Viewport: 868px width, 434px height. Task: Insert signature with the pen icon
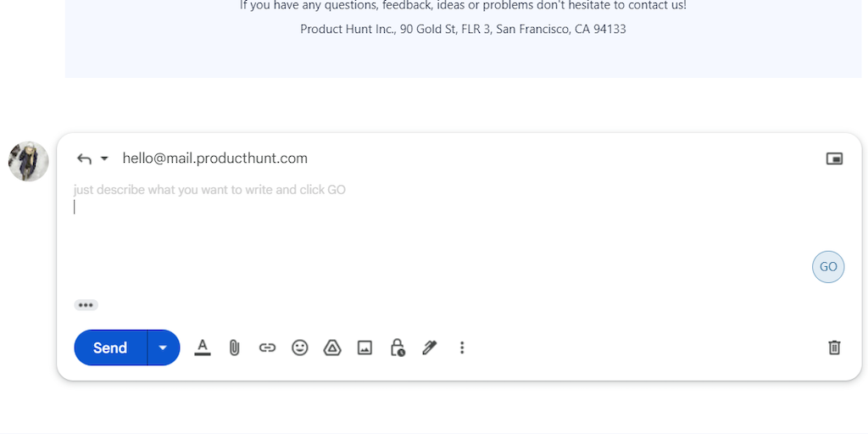[x=430, y=348]
